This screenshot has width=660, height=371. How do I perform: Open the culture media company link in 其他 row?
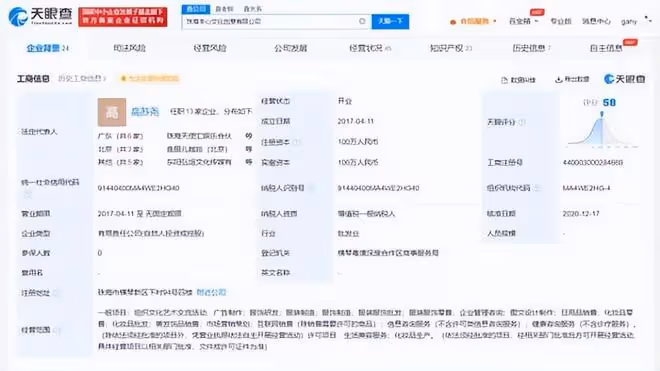pyautogui.click(x=199, y=162)
